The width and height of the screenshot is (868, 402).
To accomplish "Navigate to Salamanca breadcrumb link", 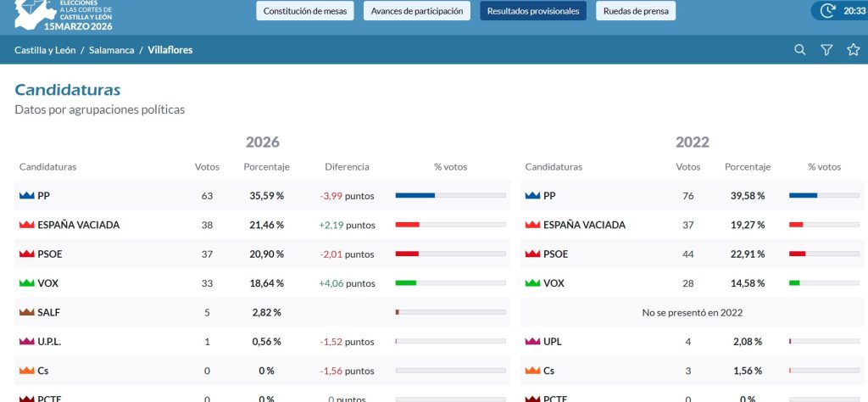I will pyautogui.click(x=111, y=50).
